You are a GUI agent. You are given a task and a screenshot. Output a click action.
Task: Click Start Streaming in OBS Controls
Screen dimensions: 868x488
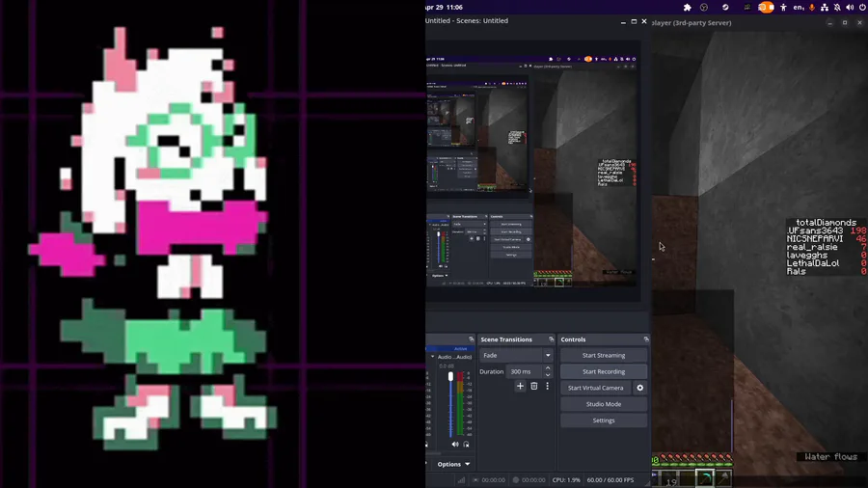pyautogui.click(x=604, y=355)
